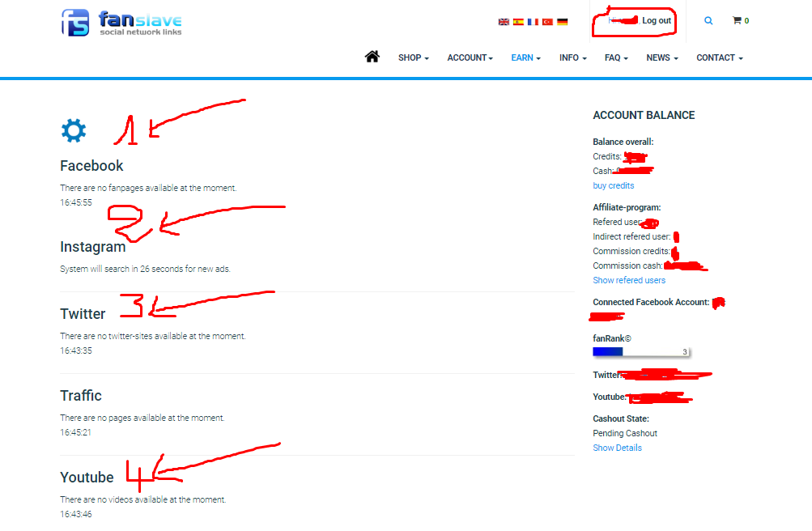Viewport: 812px width, 531px height.
Task: Click "There are no videos available" message
Action: pyautogui.click(x=143, y=499)
